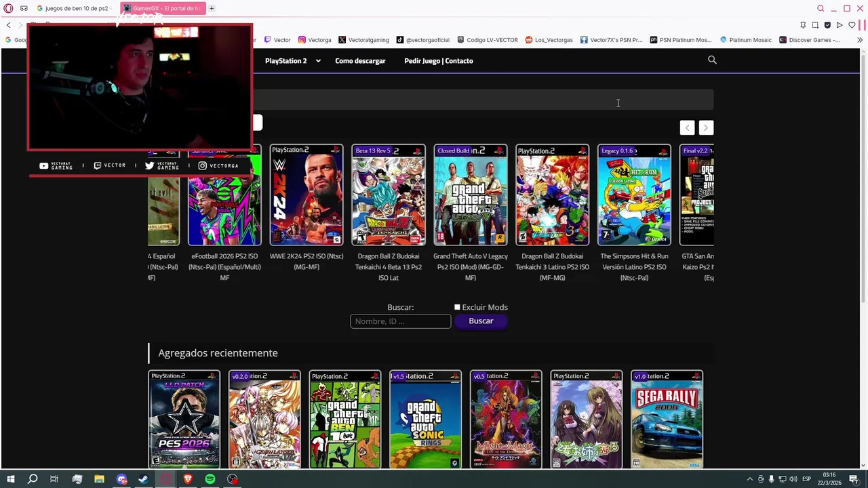Open Pedir Juego | Contacto page
Screen dimensions: 868x488
click(x=439, y=61)
